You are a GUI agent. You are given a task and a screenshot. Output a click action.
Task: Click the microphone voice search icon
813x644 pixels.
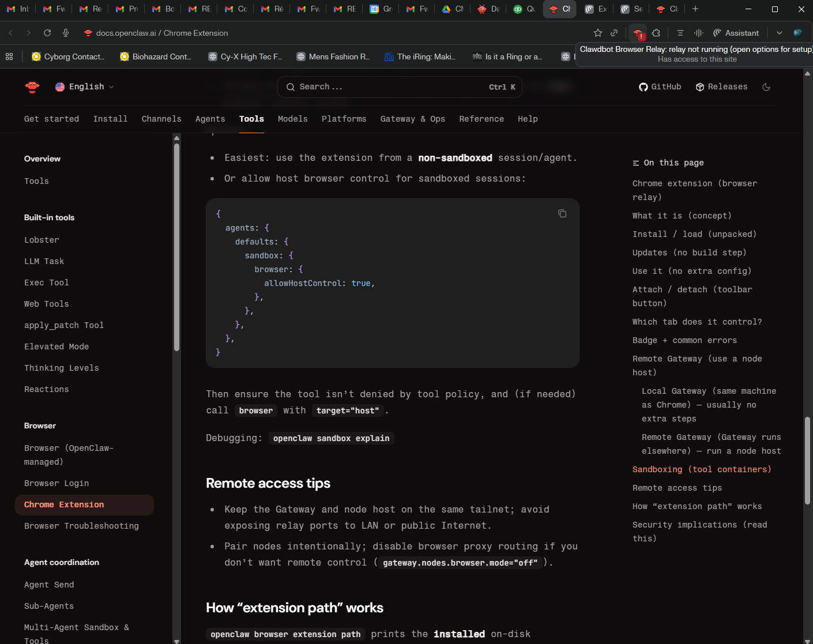(66, 33)
